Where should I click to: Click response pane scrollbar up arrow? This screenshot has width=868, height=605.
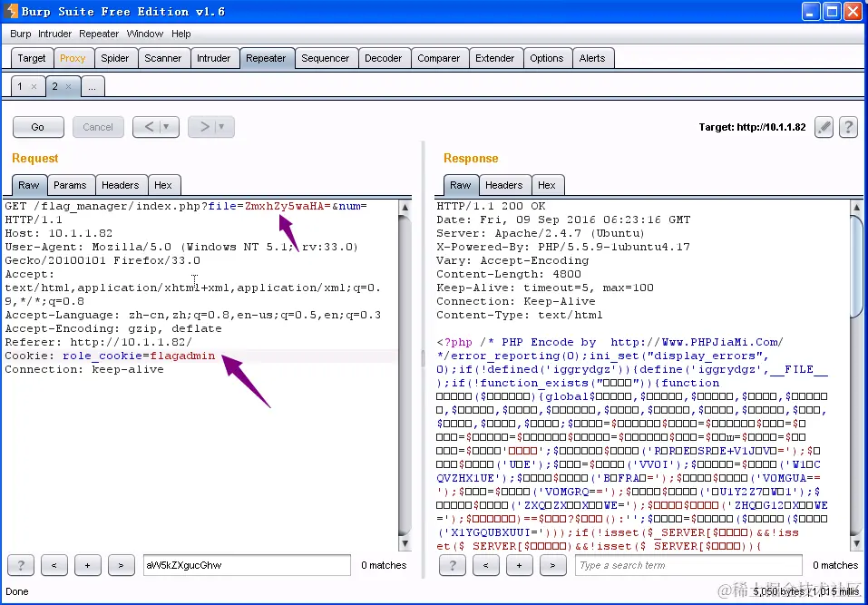pos(856,207)
